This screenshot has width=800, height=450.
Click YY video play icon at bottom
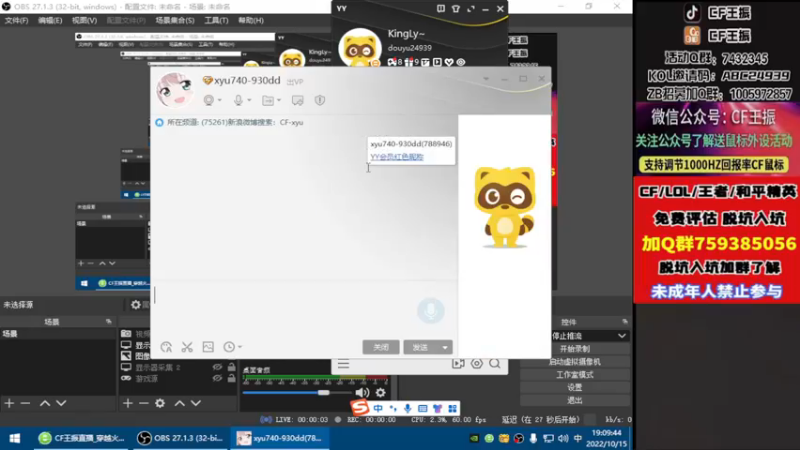tap(458, 364)
